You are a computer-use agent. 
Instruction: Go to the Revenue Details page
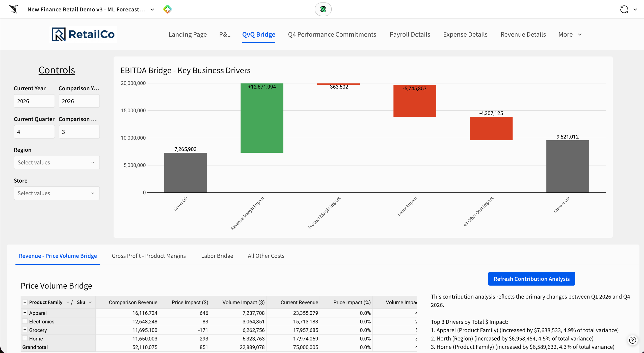click(x=523, y=34)
